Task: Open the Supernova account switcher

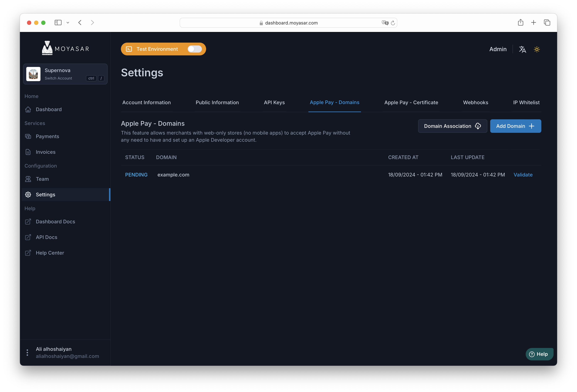Action: (65, 74)
